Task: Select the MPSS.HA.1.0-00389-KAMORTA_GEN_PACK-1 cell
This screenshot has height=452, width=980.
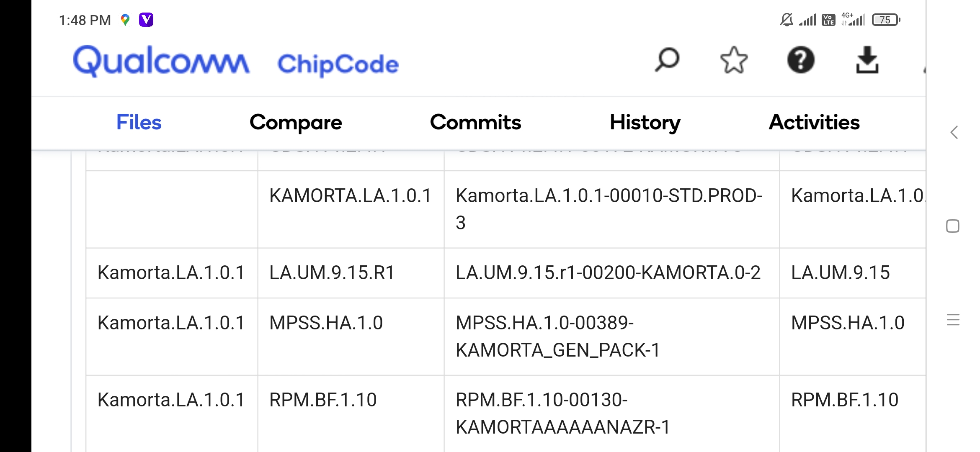Action: pyautogui.click(x=611, y=336)
